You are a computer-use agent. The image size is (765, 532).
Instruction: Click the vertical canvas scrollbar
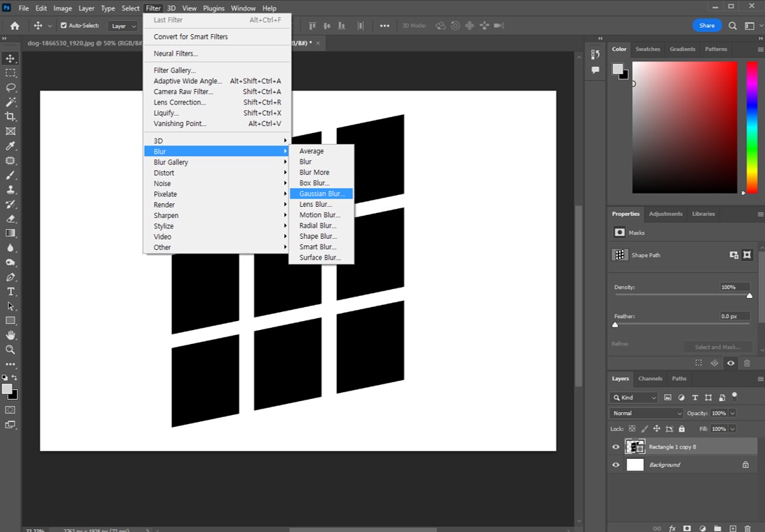coord(578,295)
